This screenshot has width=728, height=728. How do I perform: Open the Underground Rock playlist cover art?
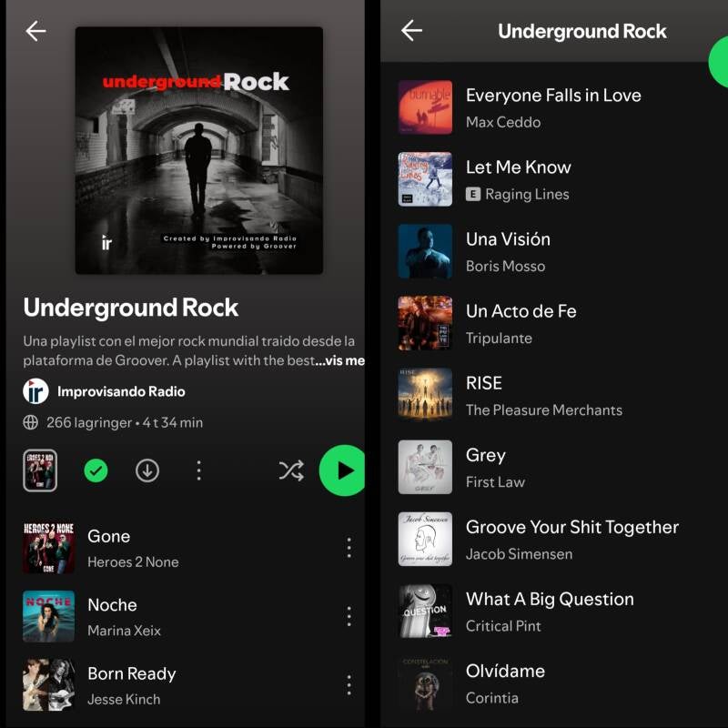tap(199, 150)
